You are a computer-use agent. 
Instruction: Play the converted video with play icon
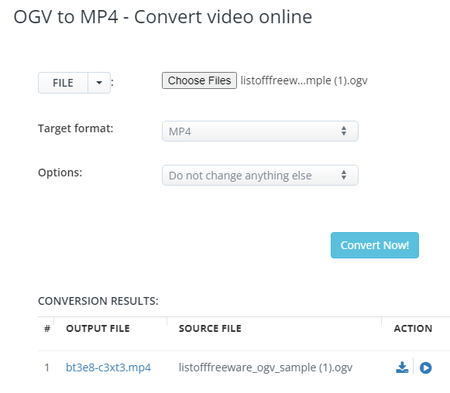425,368
